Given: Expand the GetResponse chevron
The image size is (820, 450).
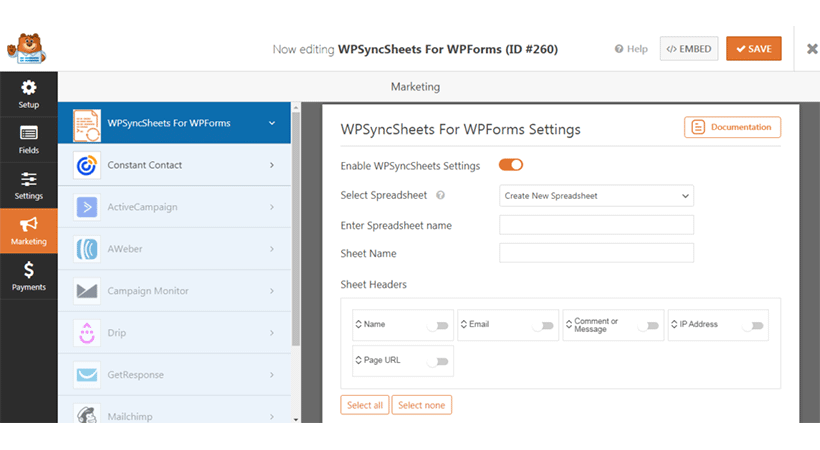Looking at the screenshot, I should [272, 375].
